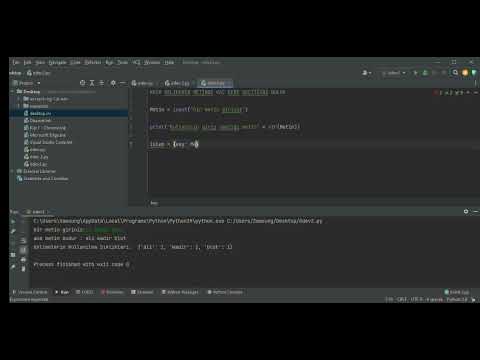This screenshot has width=480, height=360.
Task: Click the Run button in toolbar
Action: click(x=415, y=73)
